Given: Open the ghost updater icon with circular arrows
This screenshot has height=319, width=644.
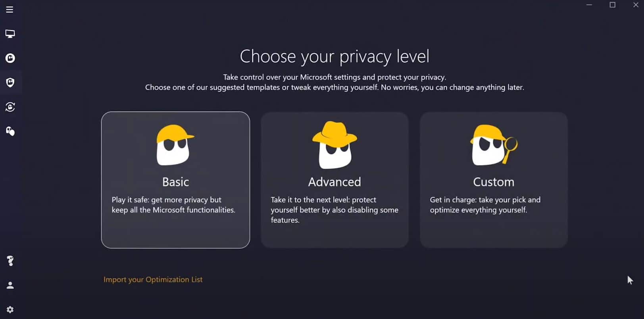Looking at the screenshot, I should [x=10, y=107].
